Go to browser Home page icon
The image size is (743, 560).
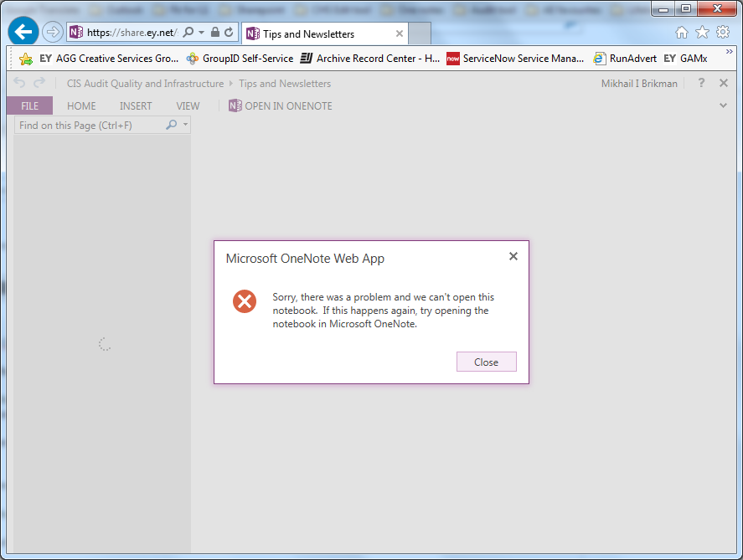click(681, 32)
